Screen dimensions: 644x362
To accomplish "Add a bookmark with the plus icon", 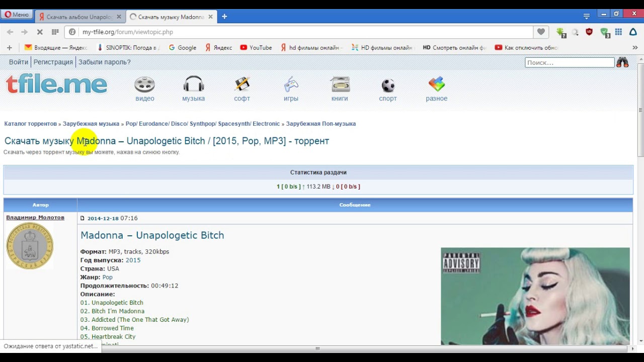I will 9,48.
